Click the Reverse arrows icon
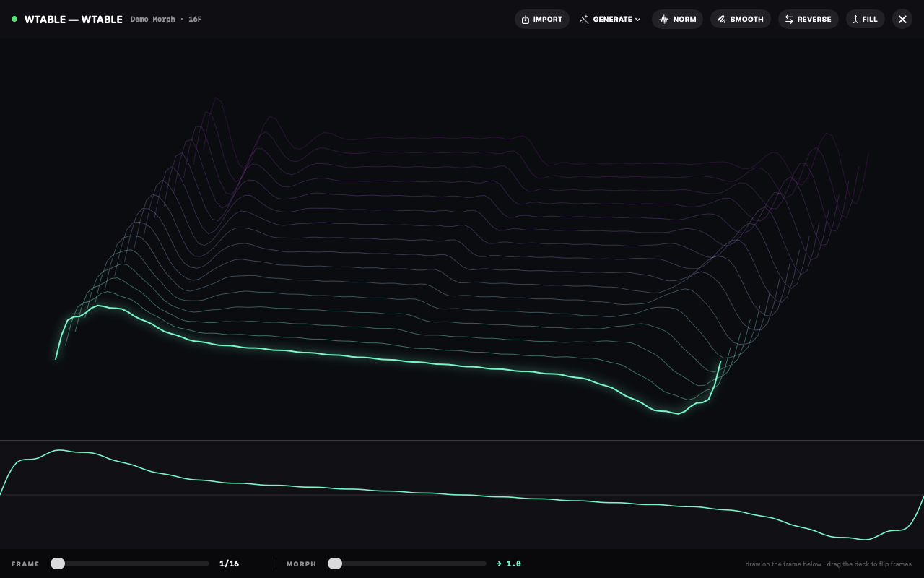Viewport: 924px width, 578px height. [789, 20]
